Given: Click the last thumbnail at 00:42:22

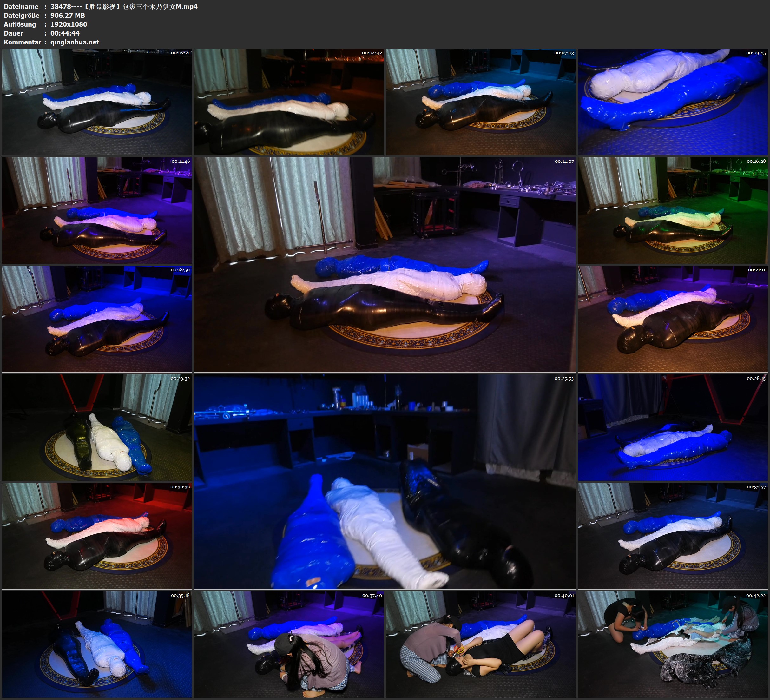Looking at the screenshot, I should pos(673,644).
